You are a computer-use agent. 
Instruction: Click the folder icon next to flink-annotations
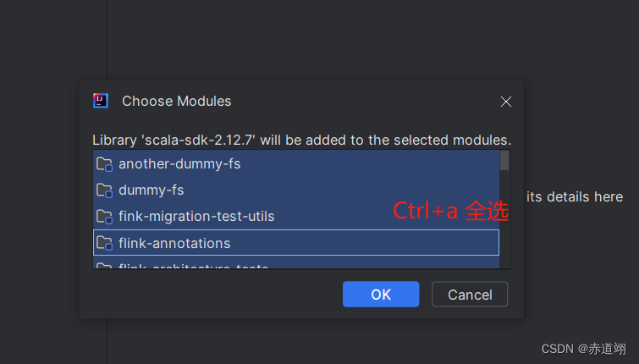point(104,243)
